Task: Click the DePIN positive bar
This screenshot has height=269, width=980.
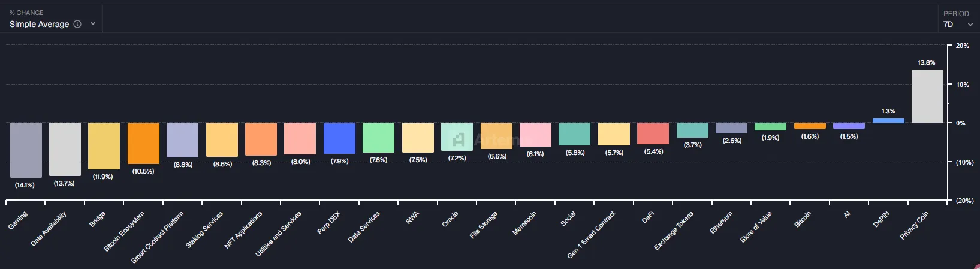Action: click(x=888, y=121)
